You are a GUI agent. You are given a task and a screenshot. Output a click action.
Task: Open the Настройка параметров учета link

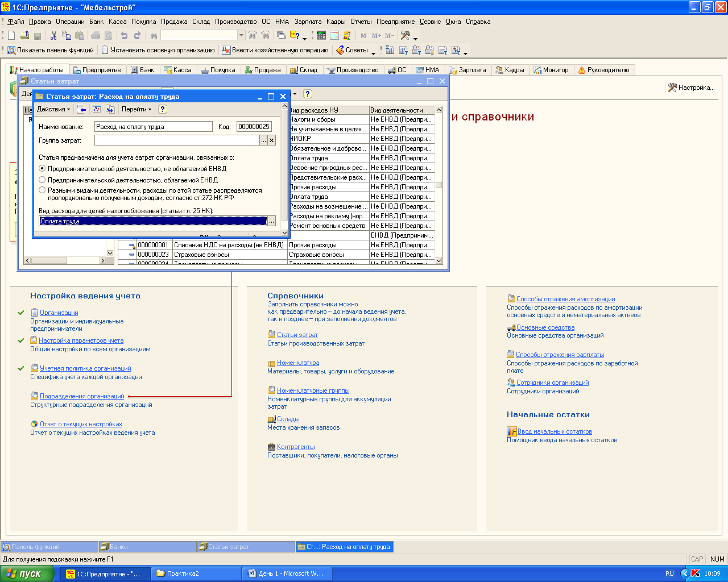pos(81,340)
